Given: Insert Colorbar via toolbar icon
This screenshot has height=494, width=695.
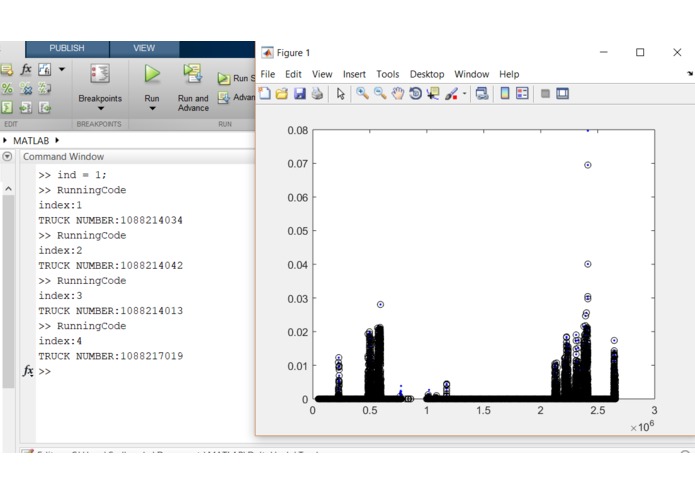Looking at the screenshot, I should click(504, 93).
